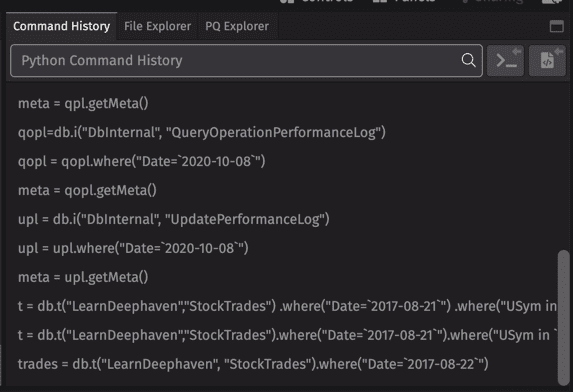Select the first meta = qpl.getMeta() entry
The width and height of the screenshot is (573, 392).
coord(83,103)
